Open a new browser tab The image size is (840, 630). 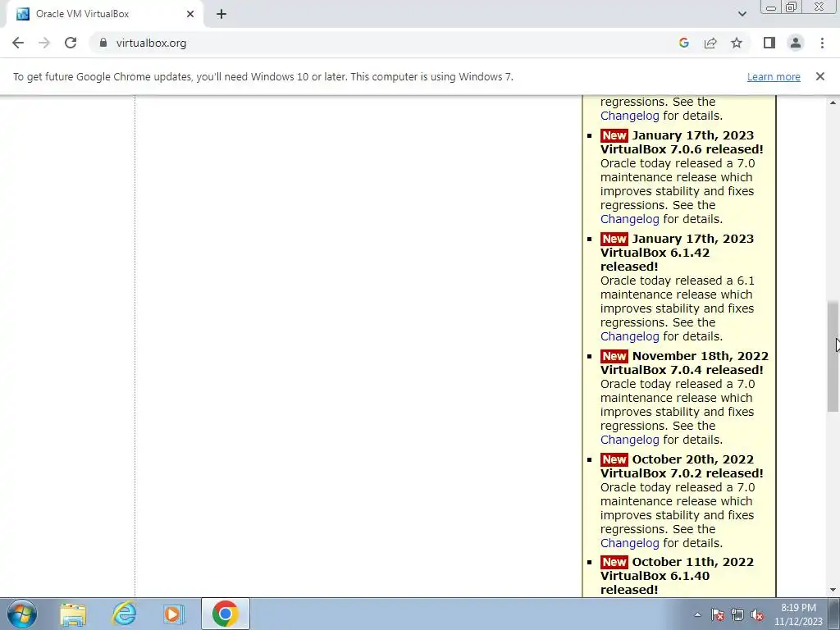point(221,15)
